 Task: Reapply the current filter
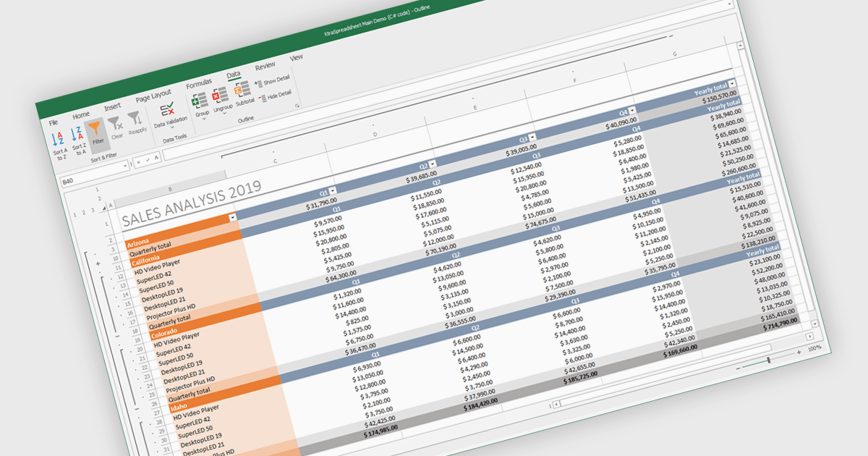[135, 123]
